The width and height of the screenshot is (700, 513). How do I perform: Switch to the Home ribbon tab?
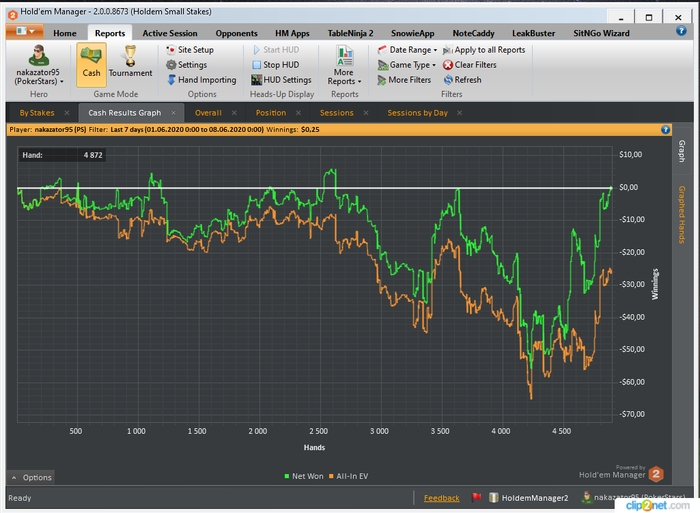tap(65, 33)
